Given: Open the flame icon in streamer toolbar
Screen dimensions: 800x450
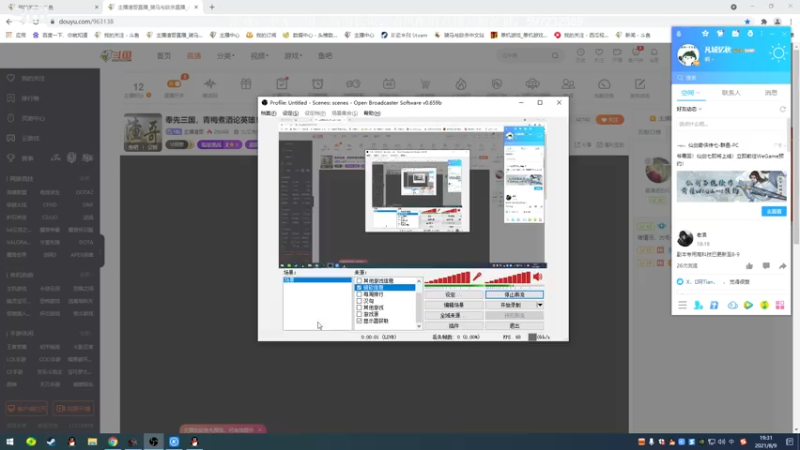Looking at the screenshot, I should click(x=461, y=84).
